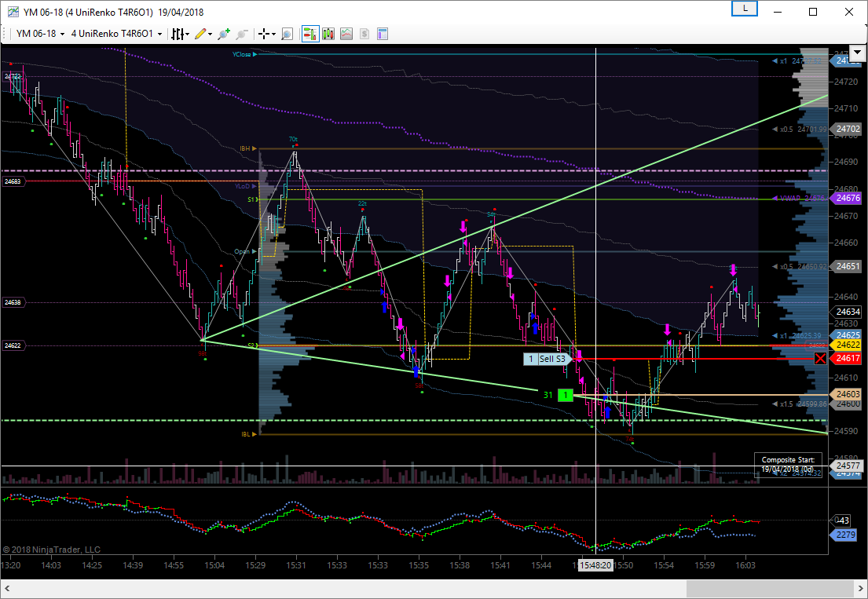Click the 24634 current price marker
Screen dimensions: 868x599
pyautogui.click(x=848, y=312)
